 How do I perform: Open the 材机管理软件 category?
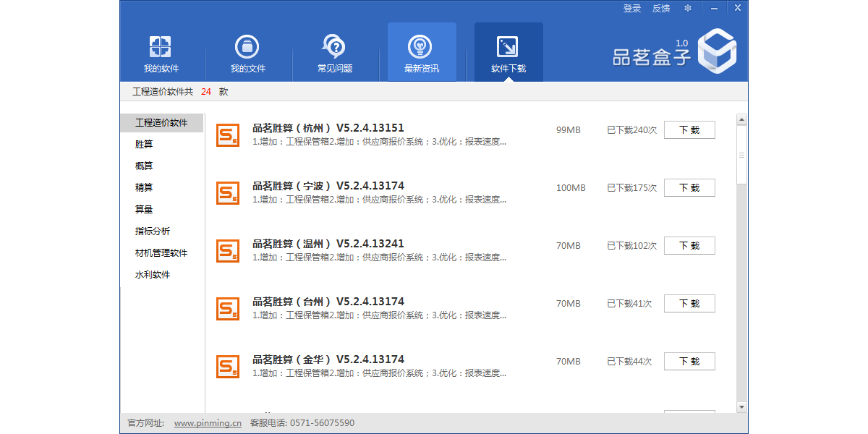(161, 253)
